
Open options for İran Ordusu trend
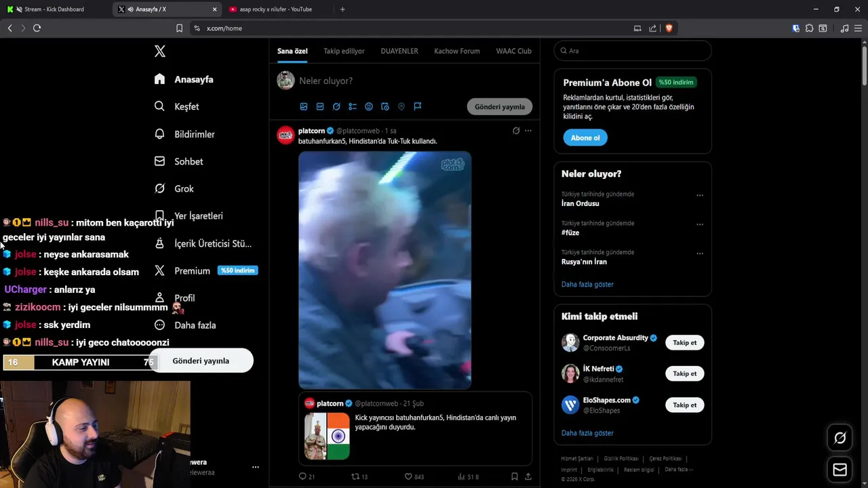700,195
